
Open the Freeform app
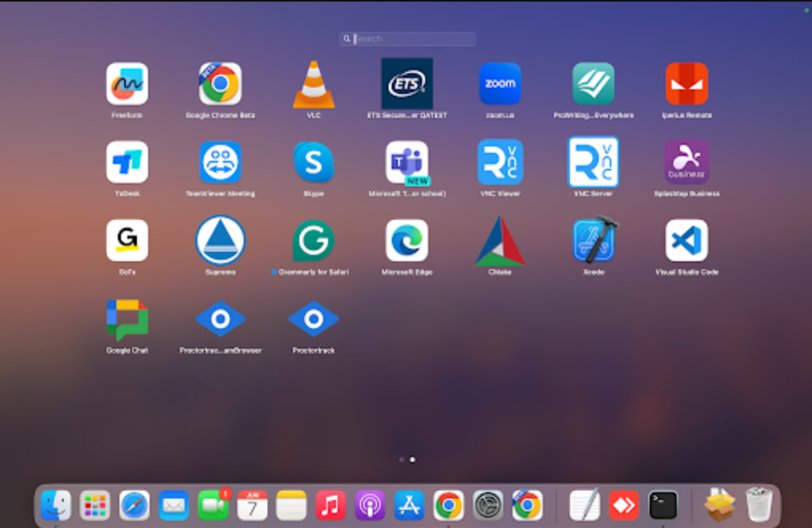point(127,84)
